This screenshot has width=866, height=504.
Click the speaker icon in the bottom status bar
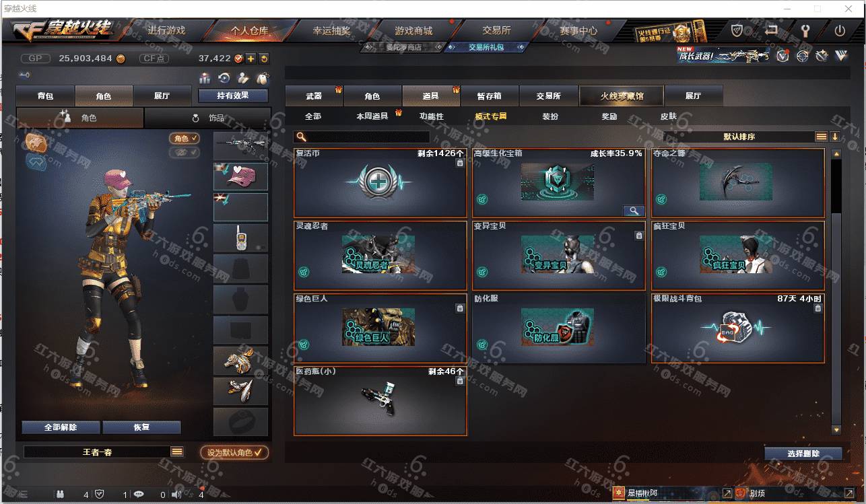pyautogui.click(x=176, y=495)
